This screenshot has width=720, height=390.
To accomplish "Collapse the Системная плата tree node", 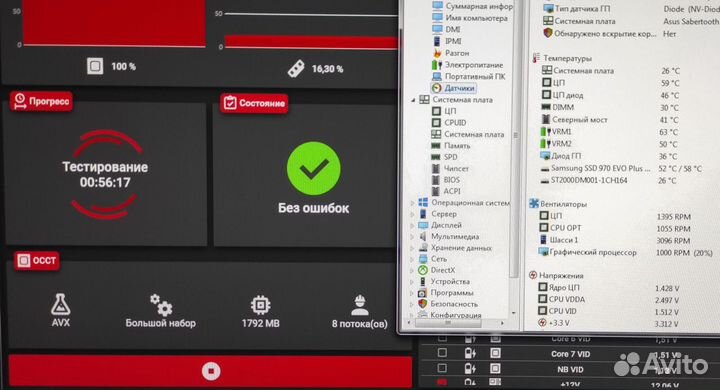I will [x=412, y=100].
